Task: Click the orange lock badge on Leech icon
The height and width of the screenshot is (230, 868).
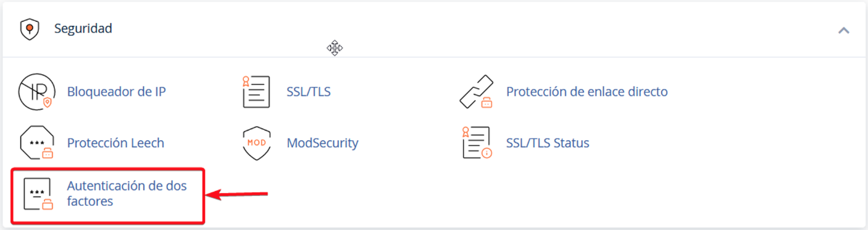Action: [x=48, y=153]
